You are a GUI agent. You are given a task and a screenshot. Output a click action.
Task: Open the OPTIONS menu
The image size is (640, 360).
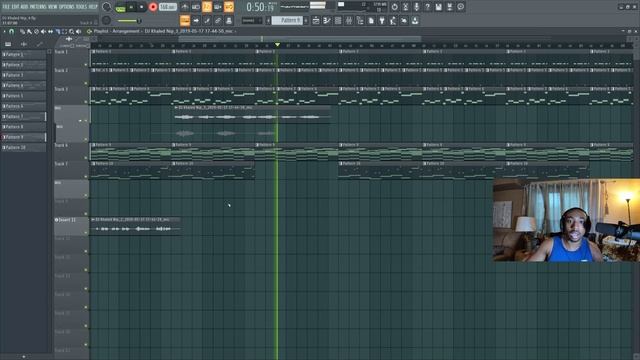(x=67, y=7)
